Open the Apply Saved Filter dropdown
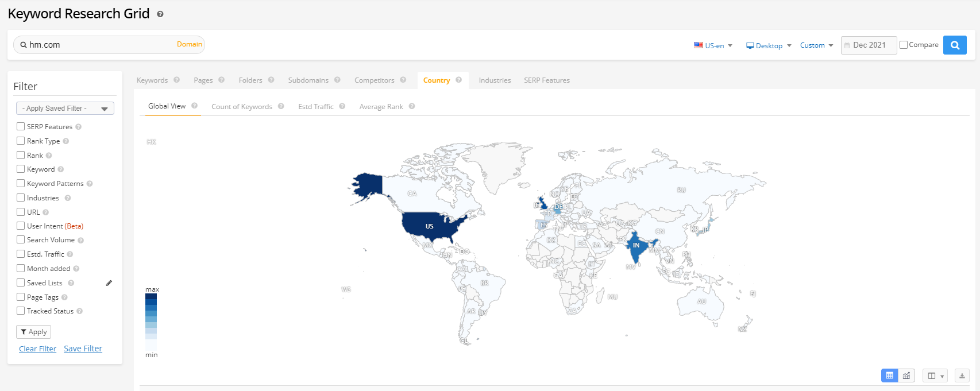The width and height of the screenshot is (980, 391). (x=65, y=109)
